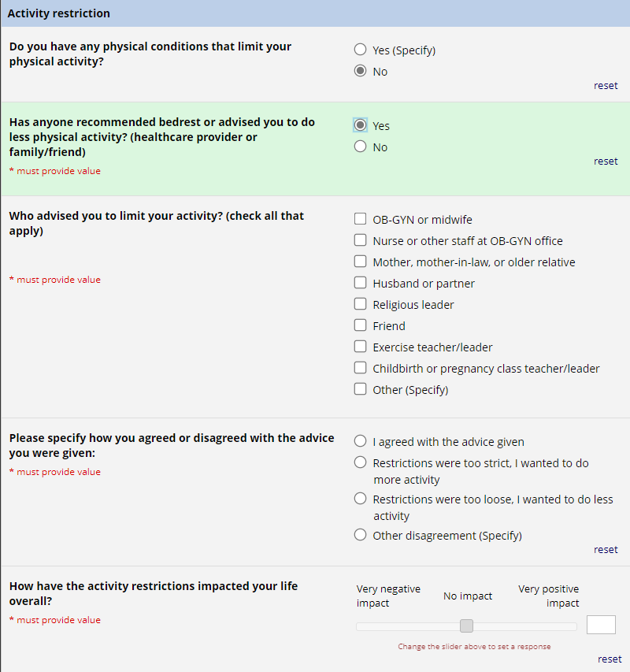Select "Yes" for bedrest recommendation question
This screenshot has height=672, width=630.
click(360, 124)
